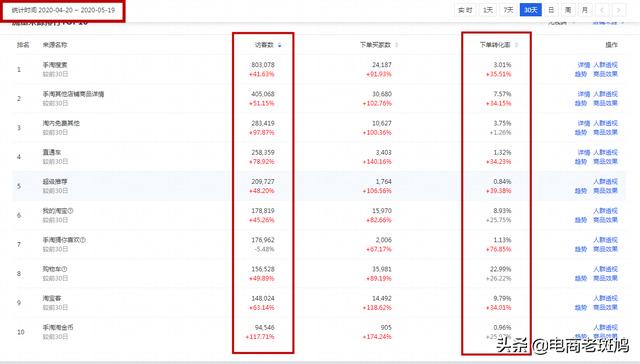Choose the 月 granularity option
The width and height of the screenshot is (640, 364).
click(x=584, y=10)
